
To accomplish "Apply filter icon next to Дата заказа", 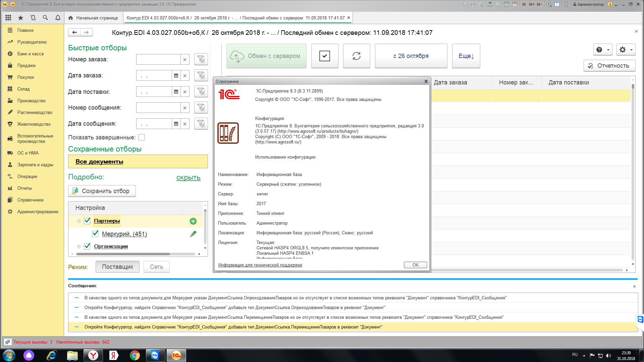I will tap(201, 75).
